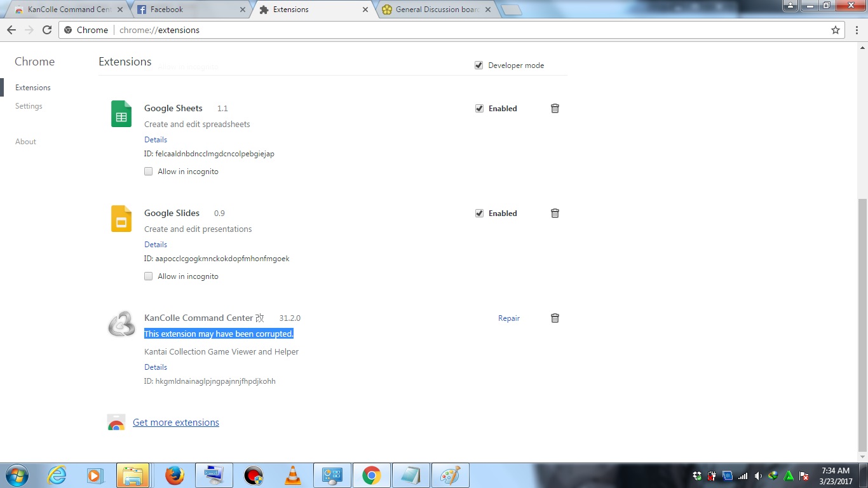This screenshot has width=868, height=488.
Task: Open Details for KanColle Command Center
Action: (x=156, y=367)
